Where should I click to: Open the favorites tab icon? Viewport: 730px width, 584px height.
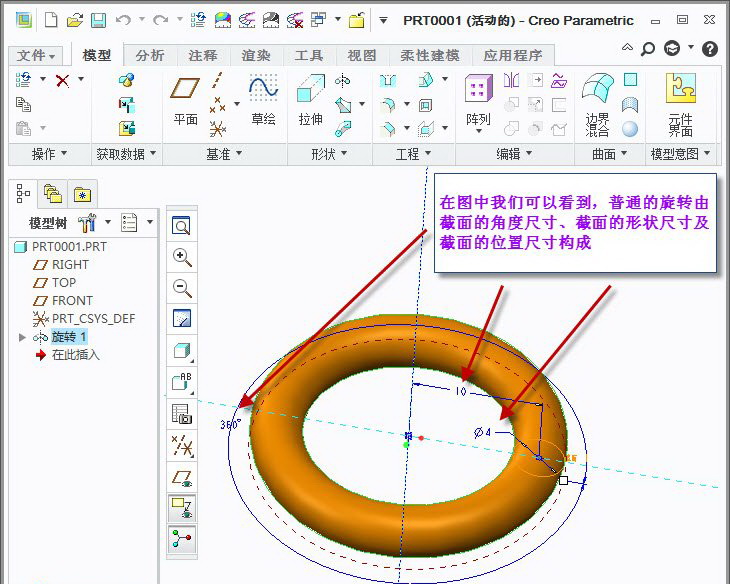(82, 194)
